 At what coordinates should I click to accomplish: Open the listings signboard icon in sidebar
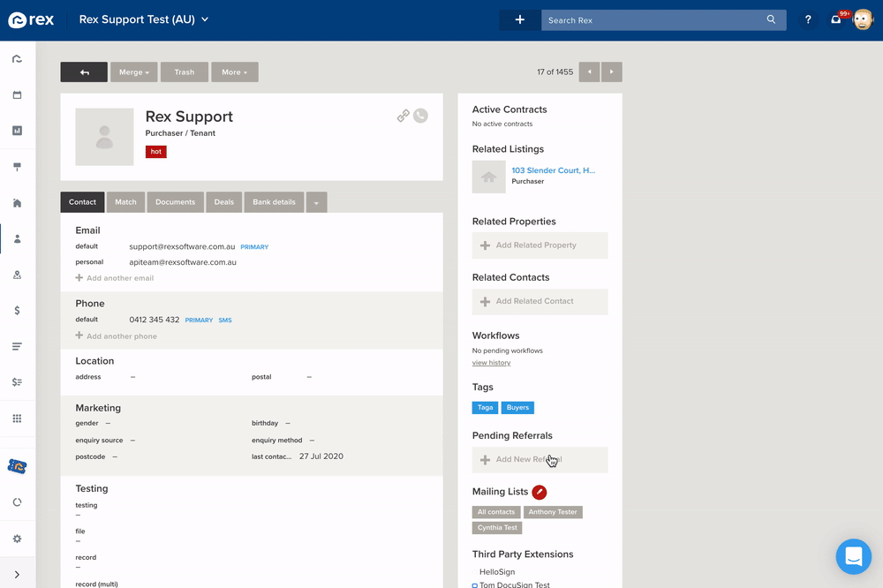point(17,167)
